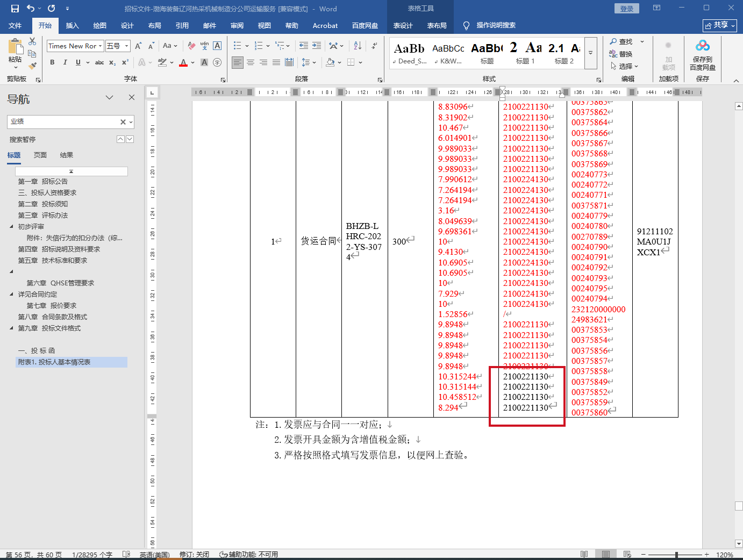
Task: Toggle Bold formatting
Action: click(x=52, y=62)
